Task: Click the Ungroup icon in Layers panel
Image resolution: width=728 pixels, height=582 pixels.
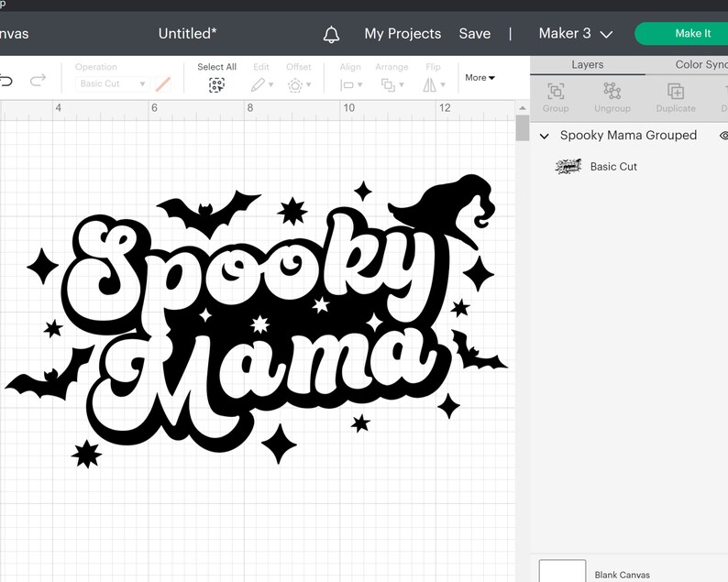Action: [x=612, y=91]
